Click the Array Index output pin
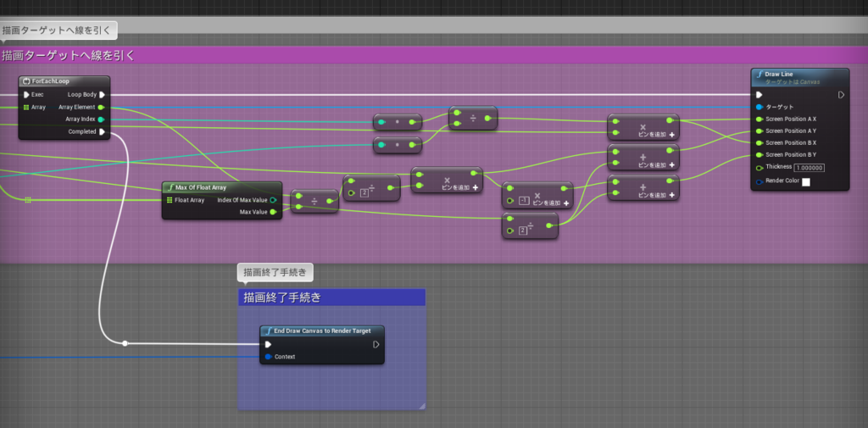Image resolution: width=868 pixels, height=428 pixels. point(101,119)
